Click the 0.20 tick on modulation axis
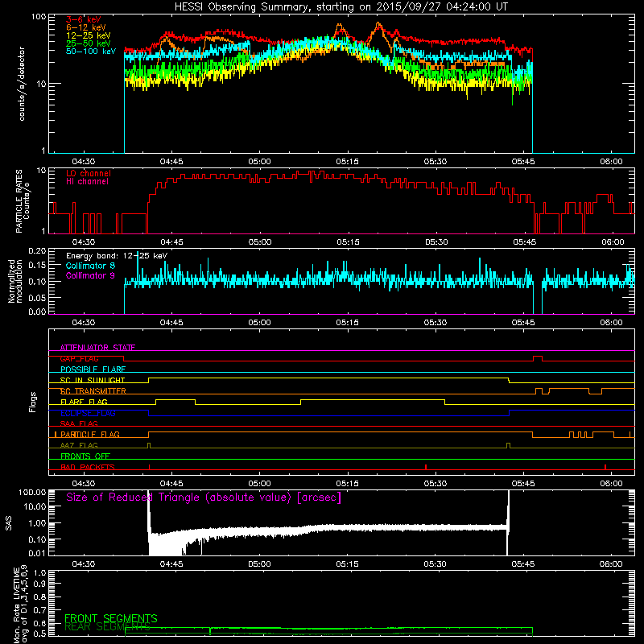Screen dimensions: 644x644 (x=37, y=250)
